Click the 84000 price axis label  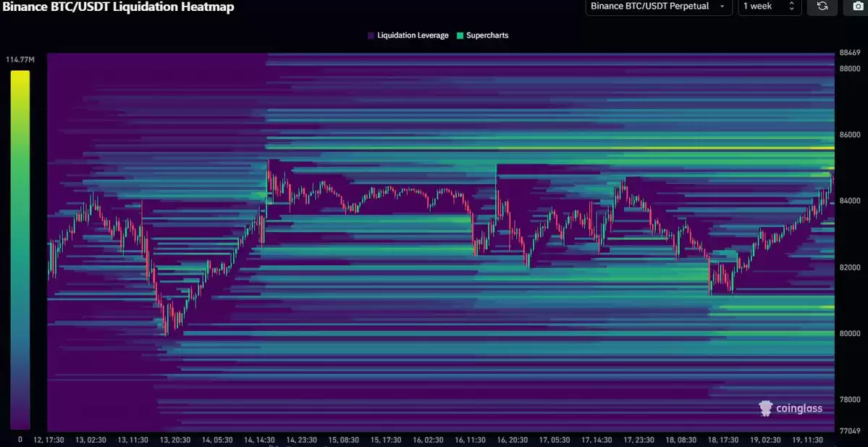click(850, 201)
